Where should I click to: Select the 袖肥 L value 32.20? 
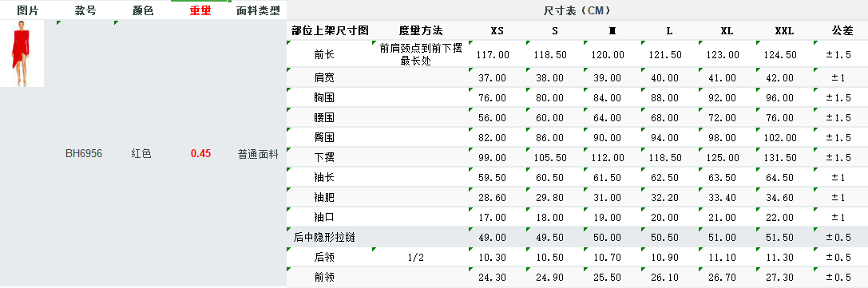668,197
